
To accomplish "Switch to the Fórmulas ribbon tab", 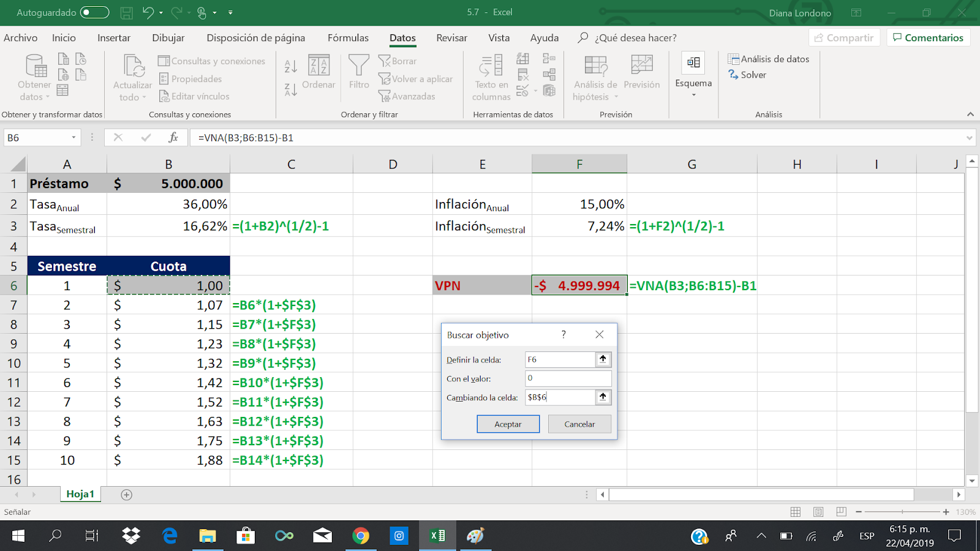I will (347, 37).
